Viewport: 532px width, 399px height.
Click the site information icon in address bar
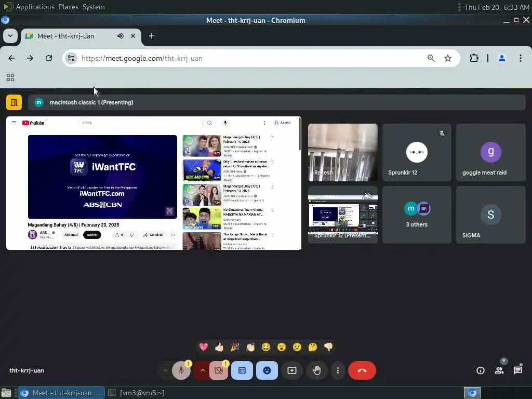71,58
